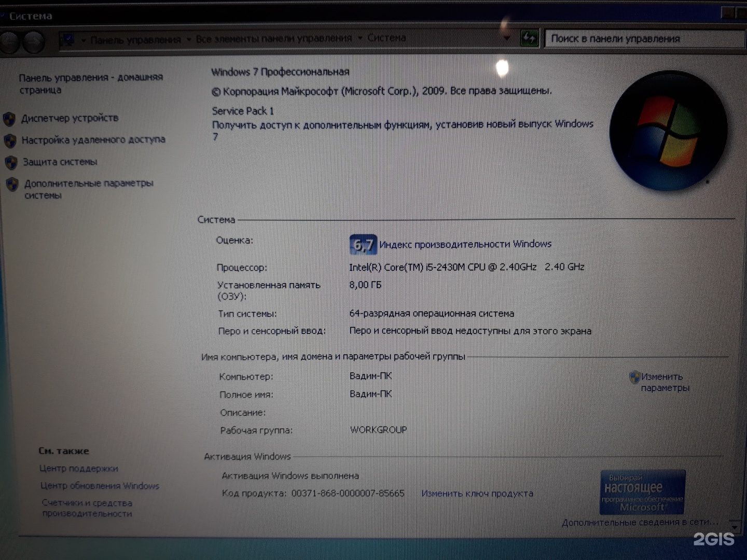The height and width of the screenshot is (560, 747).
Task: Open 'Защита системы' link
Action: (60, 162)
